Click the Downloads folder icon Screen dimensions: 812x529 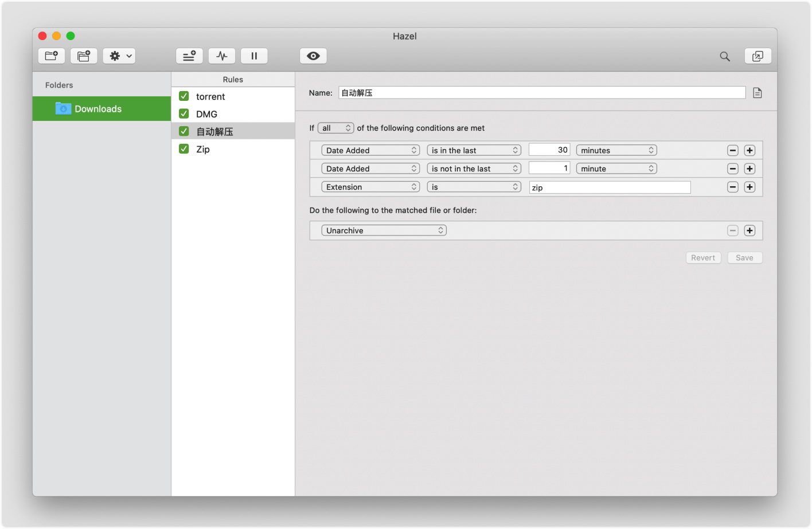63,108
